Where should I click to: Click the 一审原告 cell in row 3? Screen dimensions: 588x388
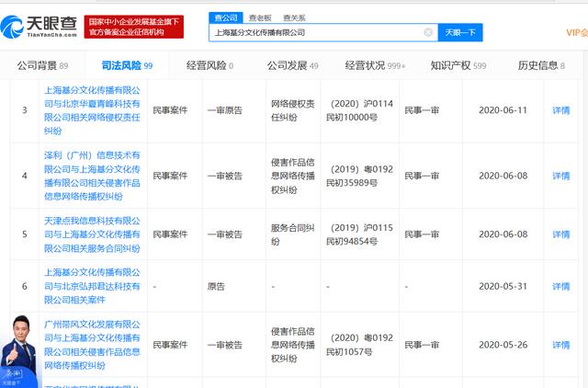[x=224, y=110]
